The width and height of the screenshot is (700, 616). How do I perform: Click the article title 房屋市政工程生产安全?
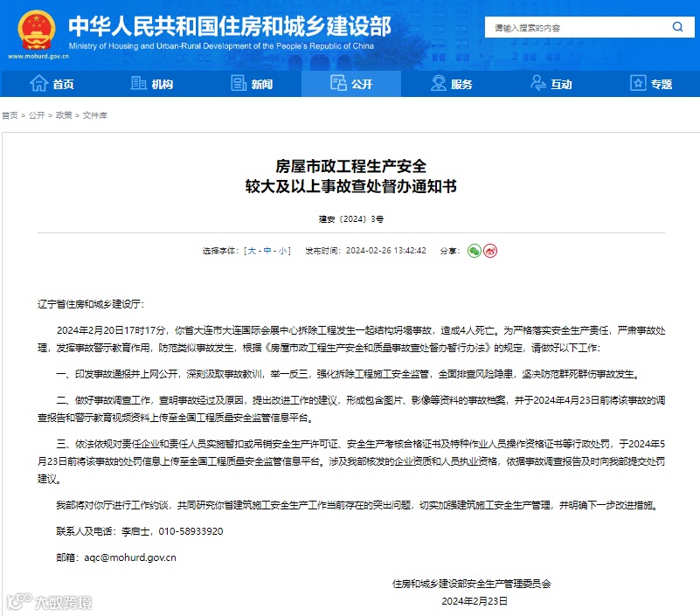(351, 167)
